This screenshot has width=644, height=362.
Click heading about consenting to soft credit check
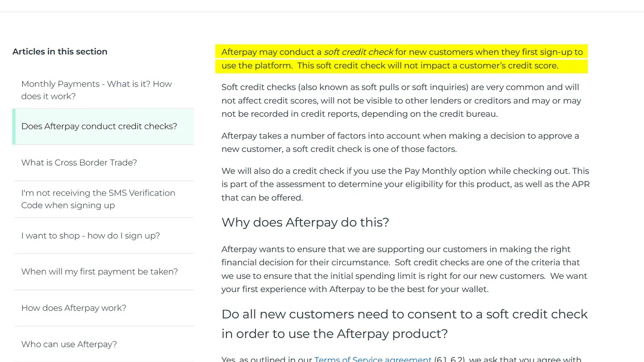click(x=404, y=324)
